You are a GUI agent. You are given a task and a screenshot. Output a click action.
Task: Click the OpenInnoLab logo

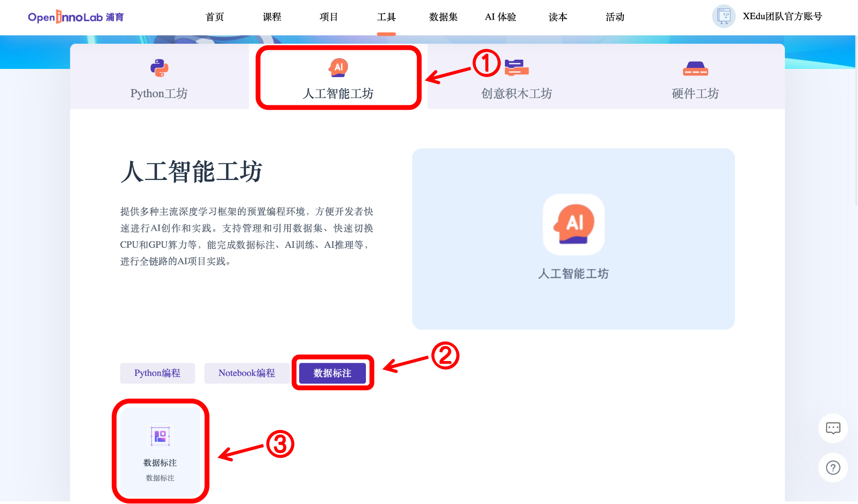click(76, 17)
